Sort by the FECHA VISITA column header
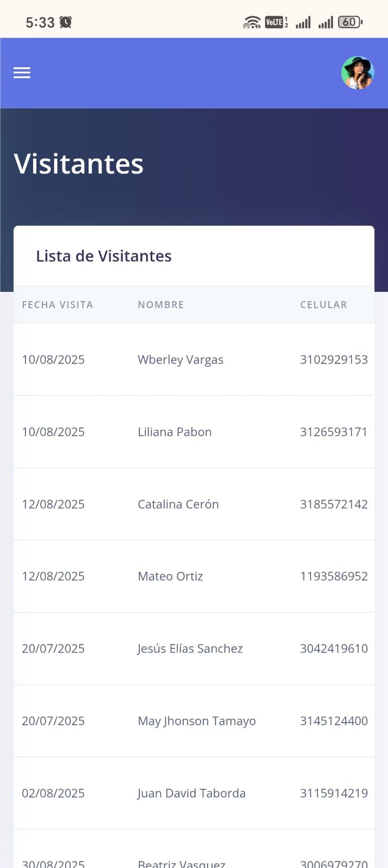388x868 pixels. pos(57,305)
